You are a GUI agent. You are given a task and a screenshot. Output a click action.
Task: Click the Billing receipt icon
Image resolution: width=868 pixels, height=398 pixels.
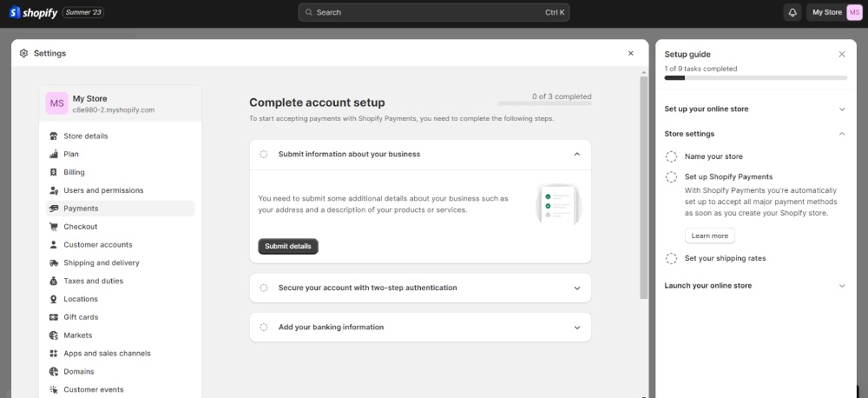pyautogui.click(x=54, y=172)
